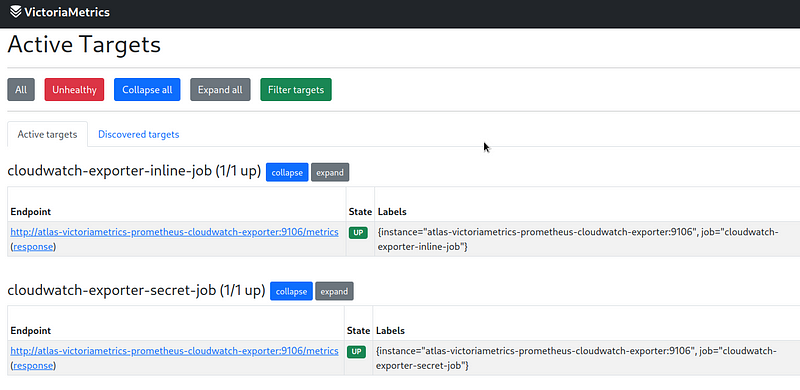Click the VictoriaMetrics logo icon
Image resolution: width=800 pixels, height=390 pixels.
tap(16, 12)
